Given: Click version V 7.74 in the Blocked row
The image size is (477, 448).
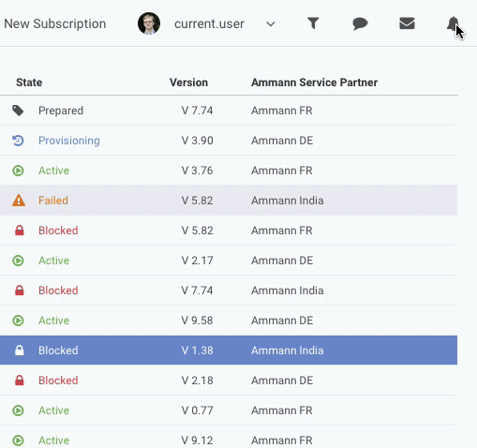Looking at the screenshot, I should click(x=197, y=291).
